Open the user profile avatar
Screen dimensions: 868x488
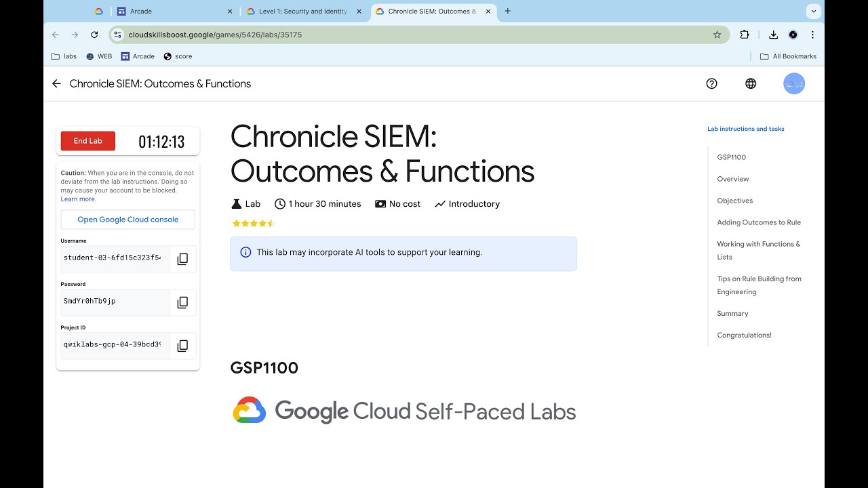pyautogui.click(x=794, y=83)
